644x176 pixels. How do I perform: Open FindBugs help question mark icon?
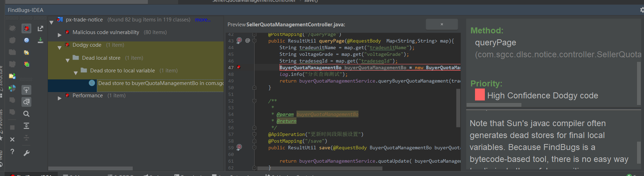coord(12,151)
